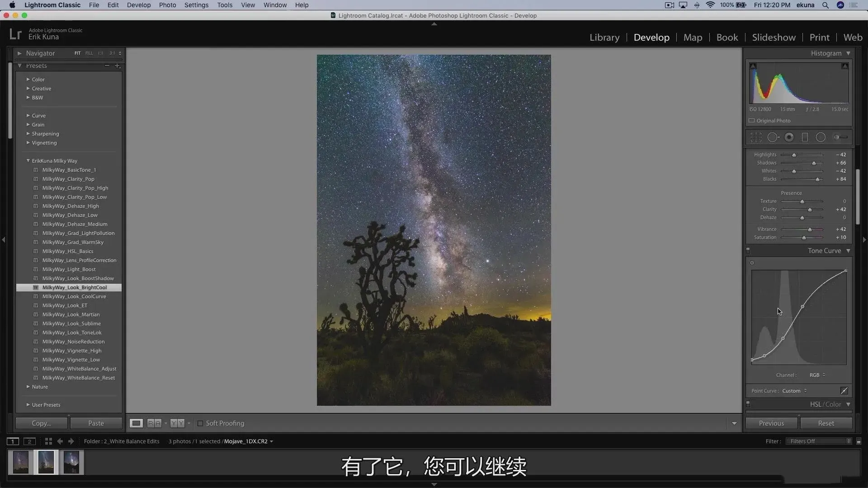The height and width of the screenshot is (488, 868).
Task: Switch to the Slideshow module
Action: 774,38
